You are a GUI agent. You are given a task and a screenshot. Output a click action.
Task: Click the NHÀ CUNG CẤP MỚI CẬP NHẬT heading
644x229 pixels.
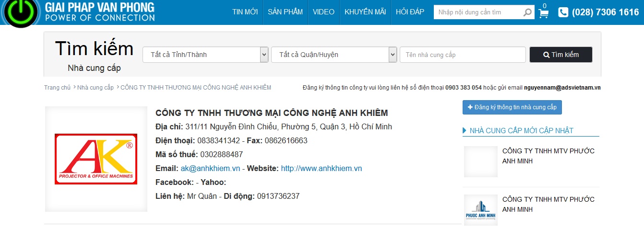point(522,131)
